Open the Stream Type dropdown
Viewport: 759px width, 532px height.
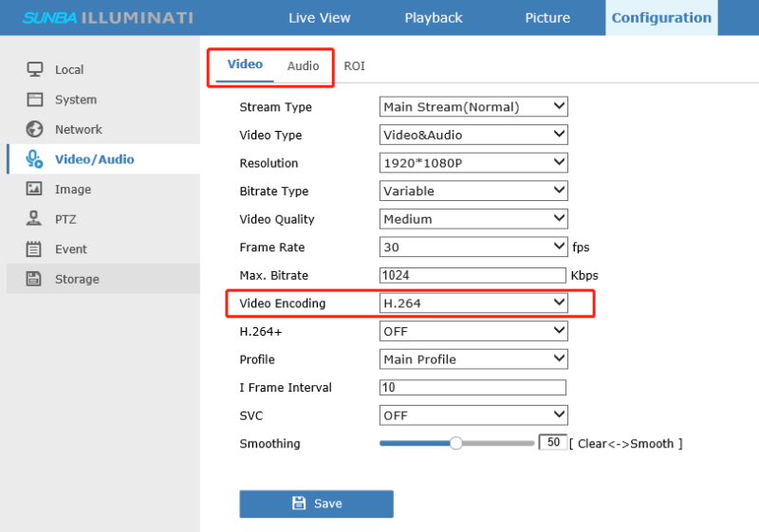(x=472, y=106)
